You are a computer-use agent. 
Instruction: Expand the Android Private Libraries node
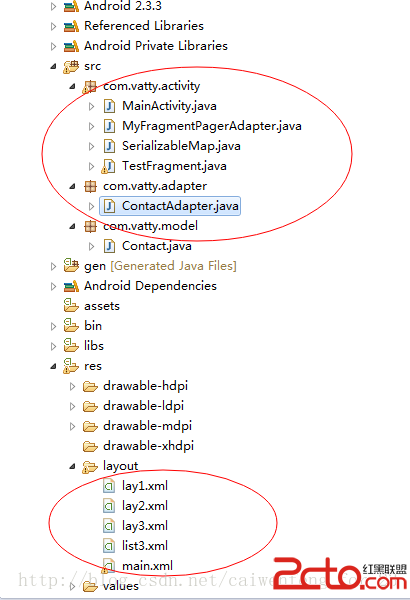(x=53, y=46)
